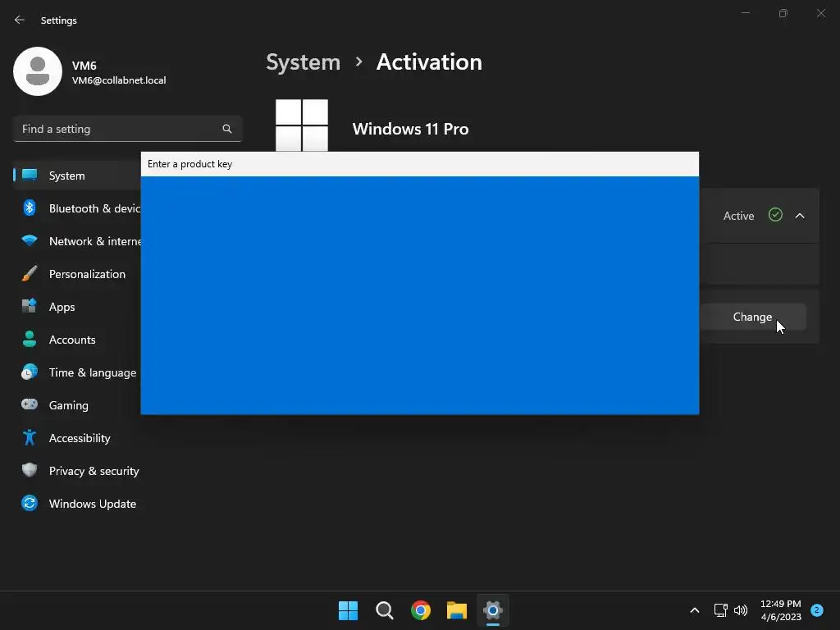Image resolution: width=840 pixels, height=630 pixels.
Task: Collapse the activation state chevron
Action: pyautogui.click(x=800, y=216)
